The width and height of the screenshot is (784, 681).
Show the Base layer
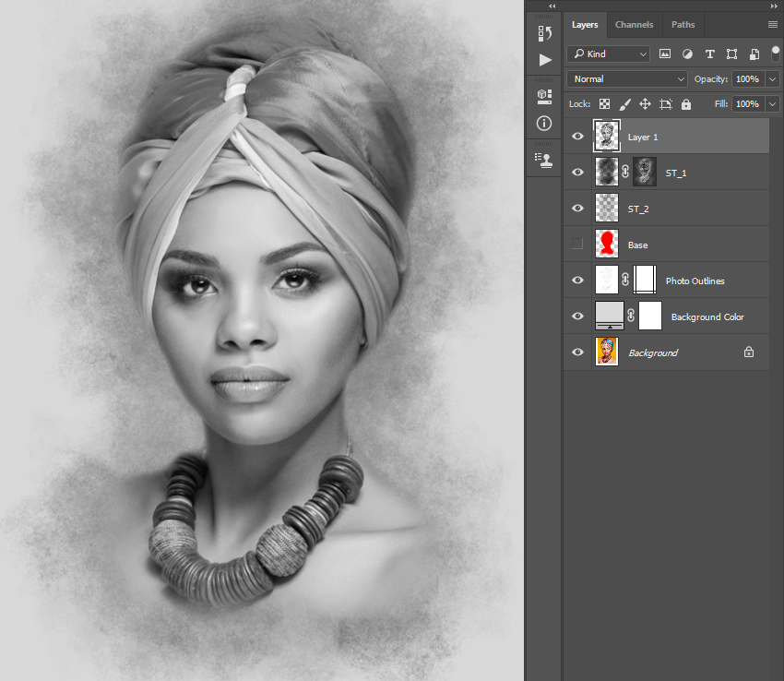click(x=577, y=244)
